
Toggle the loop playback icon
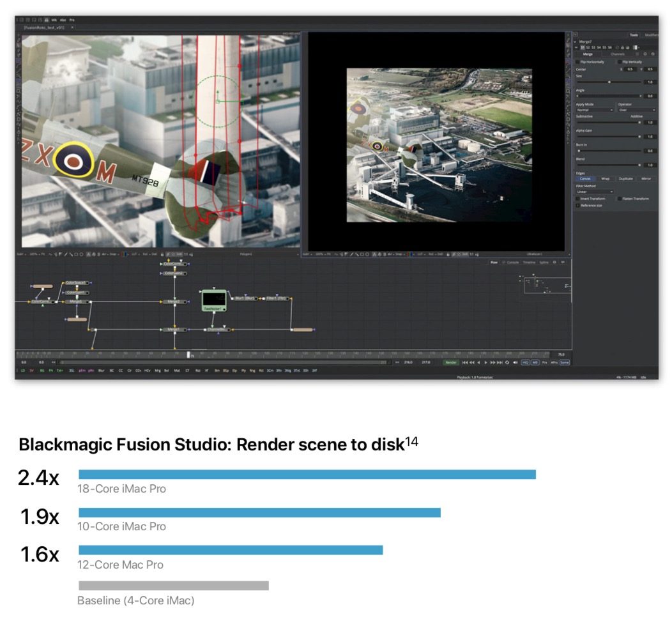tap(507, 362)
